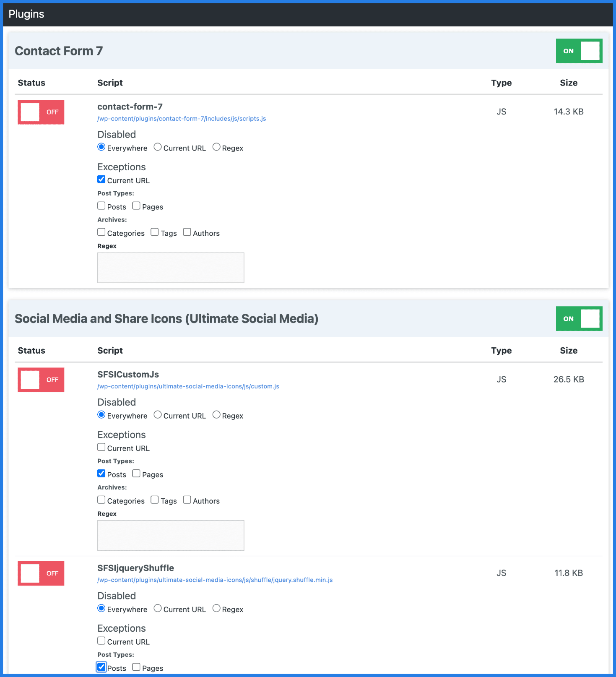Check Categories archive exception for contact-form-7

click(x=101, y=232)
